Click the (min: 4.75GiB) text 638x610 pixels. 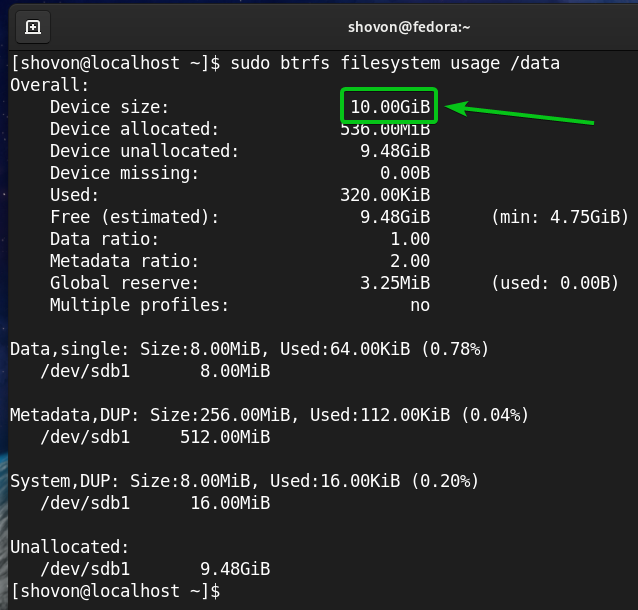coord(559,217)
